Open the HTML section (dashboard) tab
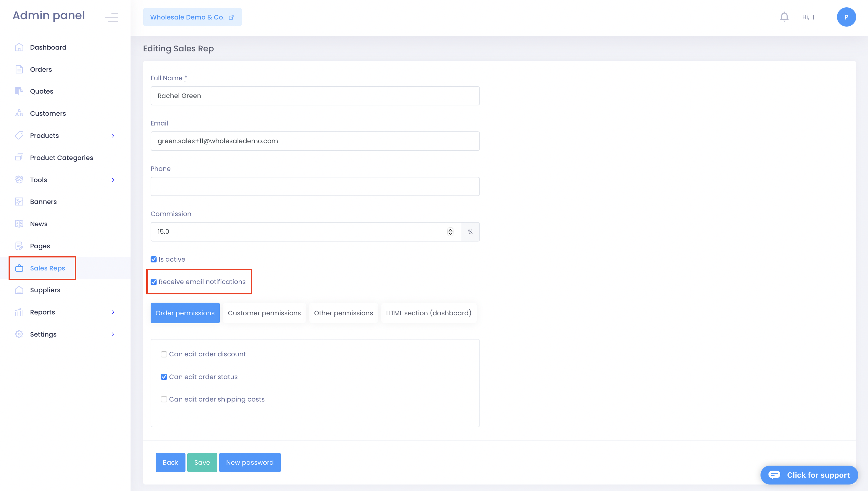Viewport: 868px width, 491px height. pos(429,313)
